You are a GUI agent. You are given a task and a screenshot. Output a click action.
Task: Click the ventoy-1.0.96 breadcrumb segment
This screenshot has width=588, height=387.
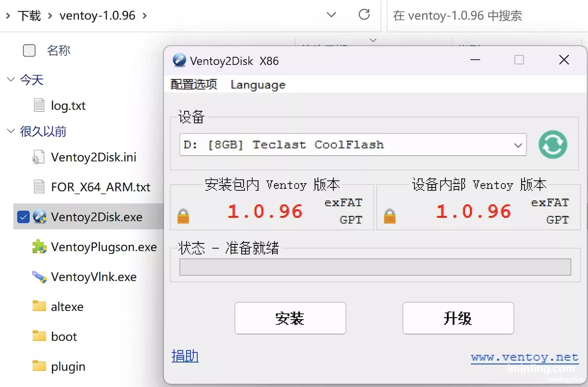pos(97,16)
